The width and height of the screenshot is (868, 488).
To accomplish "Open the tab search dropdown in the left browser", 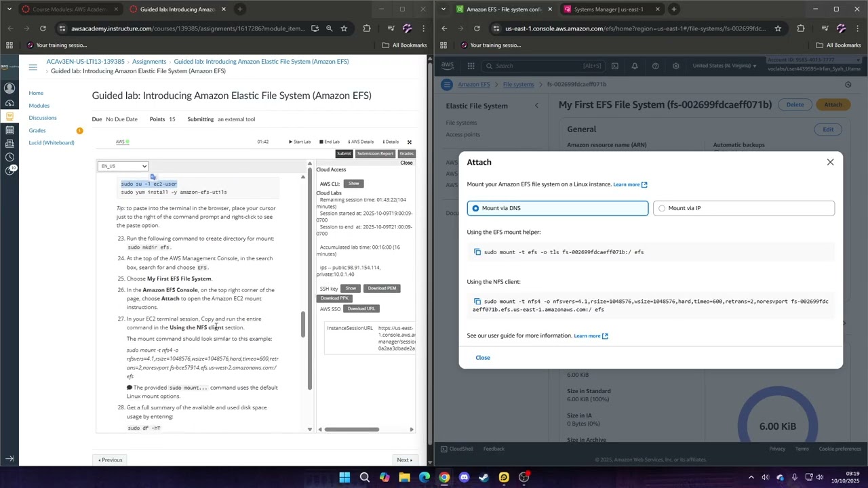I will tap(9, 9).
